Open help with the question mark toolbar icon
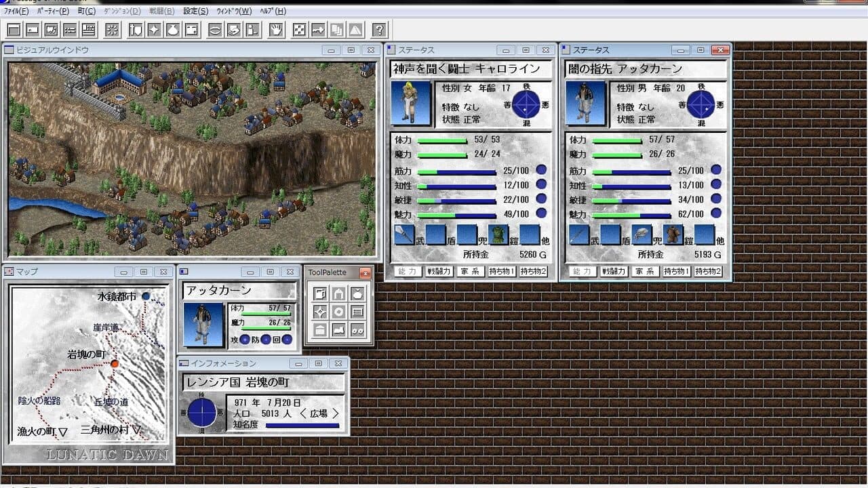This screenshot has height=488, width=868. tap(380, 30)
